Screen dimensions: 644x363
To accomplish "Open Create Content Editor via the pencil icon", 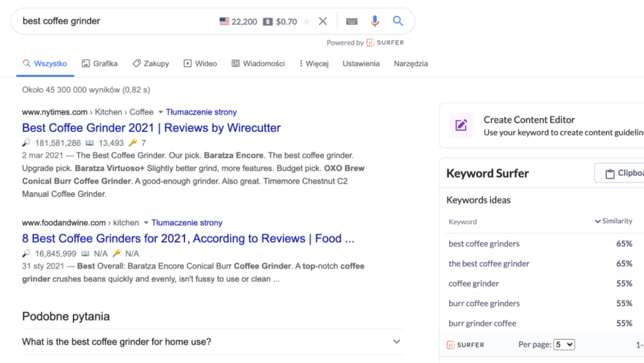I will [x=461, y=126].
